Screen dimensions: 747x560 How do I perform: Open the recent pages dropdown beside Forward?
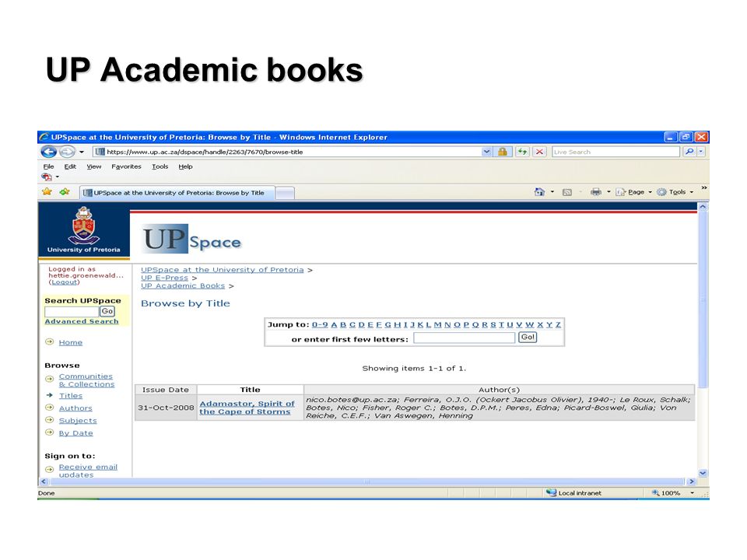point(82,152)
